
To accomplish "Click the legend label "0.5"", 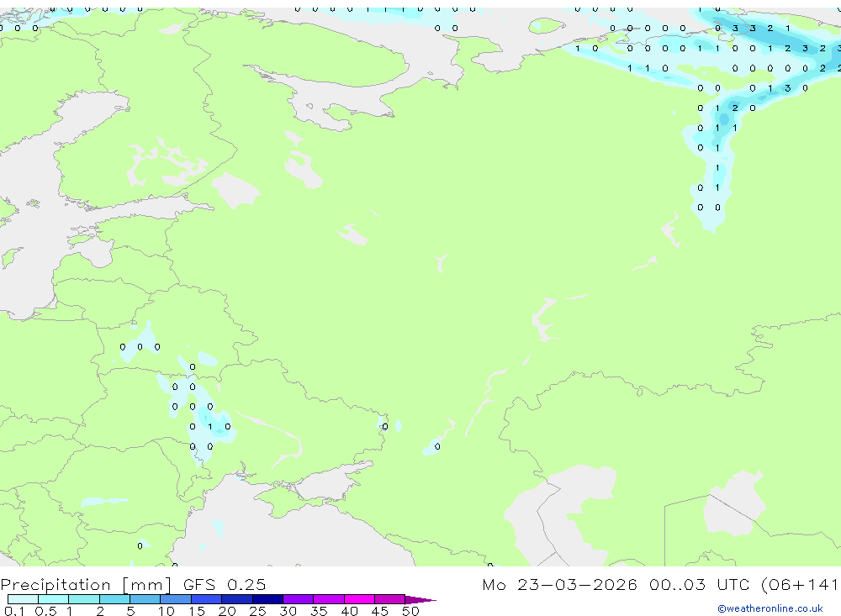I will click(x=45, y=611).
